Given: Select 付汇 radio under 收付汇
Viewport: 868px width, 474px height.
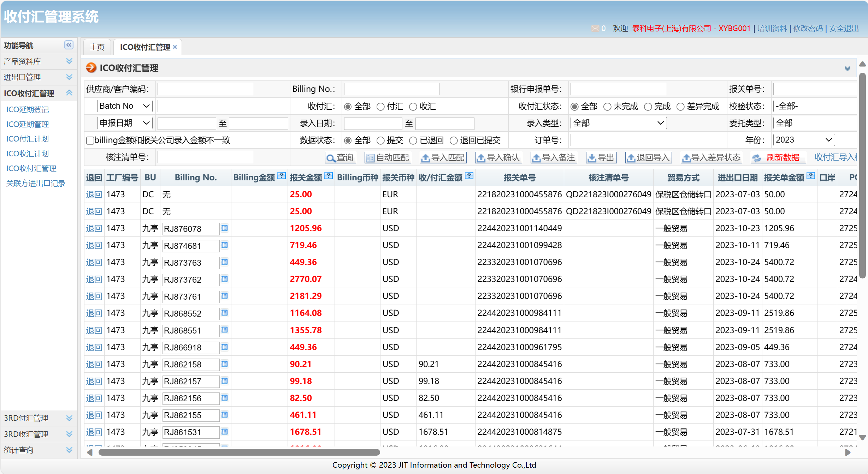Looking at the screenshot, I should click(x=380, y=107).
